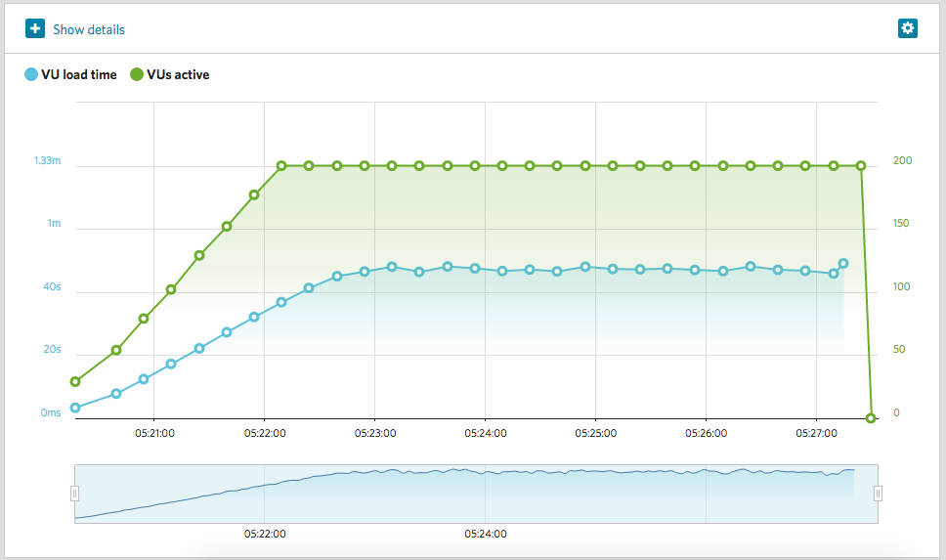The width and height of the screenshot is (946, 560).
Task: Open chart settings gear icon
Action: (x=907, y=27)
